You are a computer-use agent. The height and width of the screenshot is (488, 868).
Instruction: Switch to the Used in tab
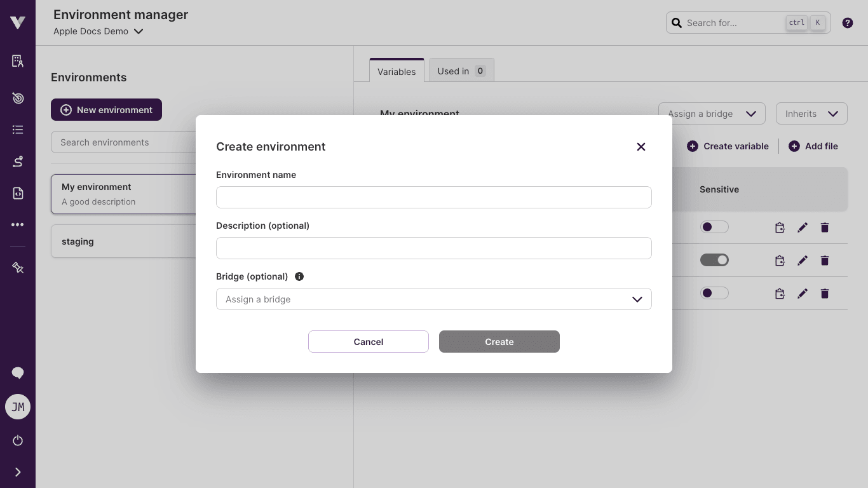click(x=461, y=71)
